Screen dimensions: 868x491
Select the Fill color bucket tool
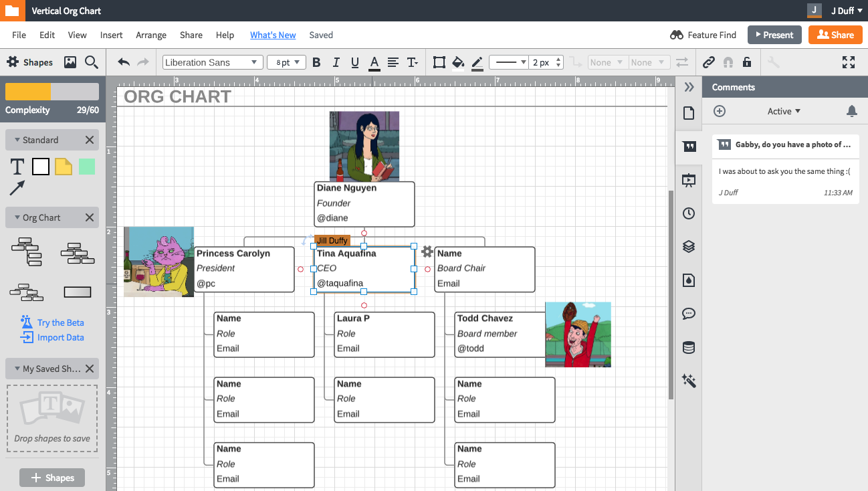(x=458, y=62)
